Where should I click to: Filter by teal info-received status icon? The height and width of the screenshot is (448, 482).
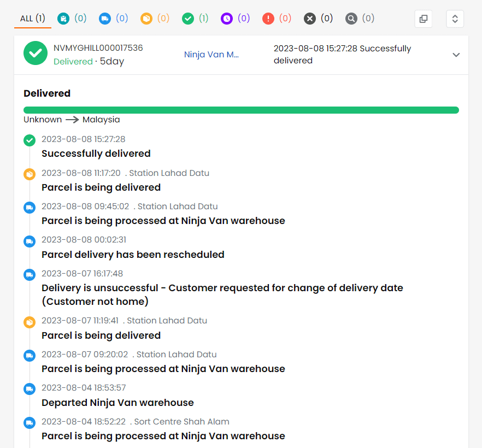click(63, 19)
